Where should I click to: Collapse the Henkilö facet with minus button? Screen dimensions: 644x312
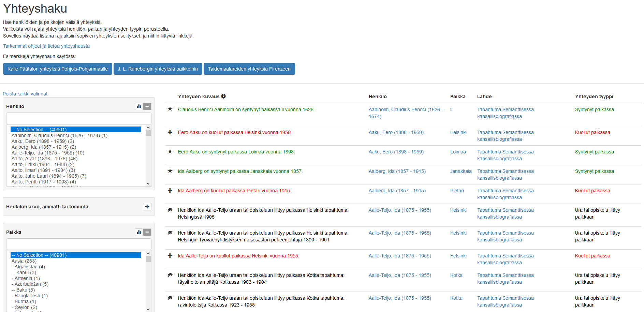coord(147,106)
